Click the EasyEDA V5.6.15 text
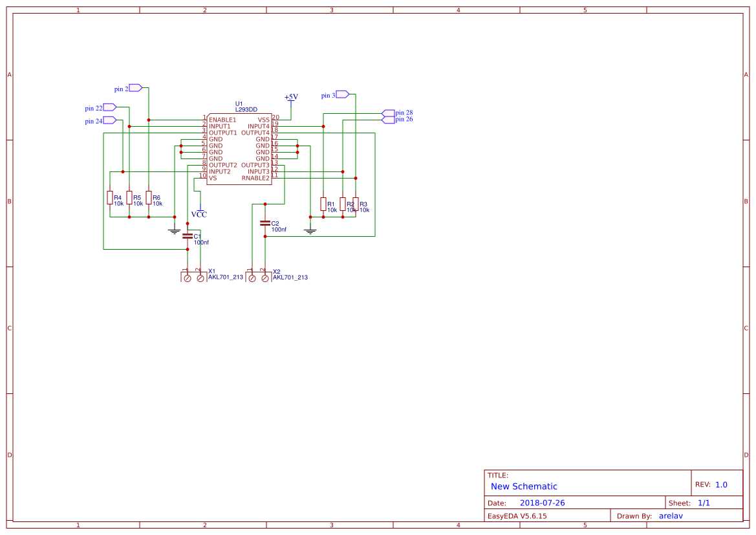Screen dimensions: 756x535 point(517,516)
